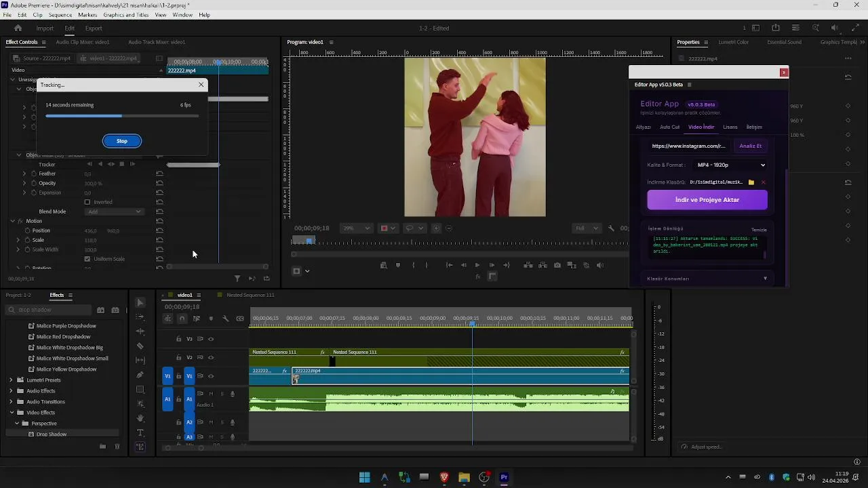Click Temizle in İşlem Günlüğü
This screenshot has height=488, width=868.
[759, 230]
